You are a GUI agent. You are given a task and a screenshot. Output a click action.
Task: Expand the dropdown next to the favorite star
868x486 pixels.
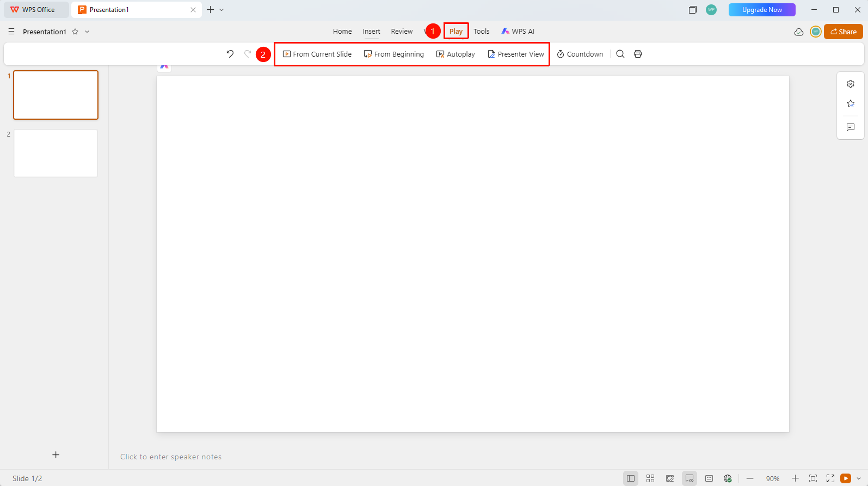tap(87, 32)
